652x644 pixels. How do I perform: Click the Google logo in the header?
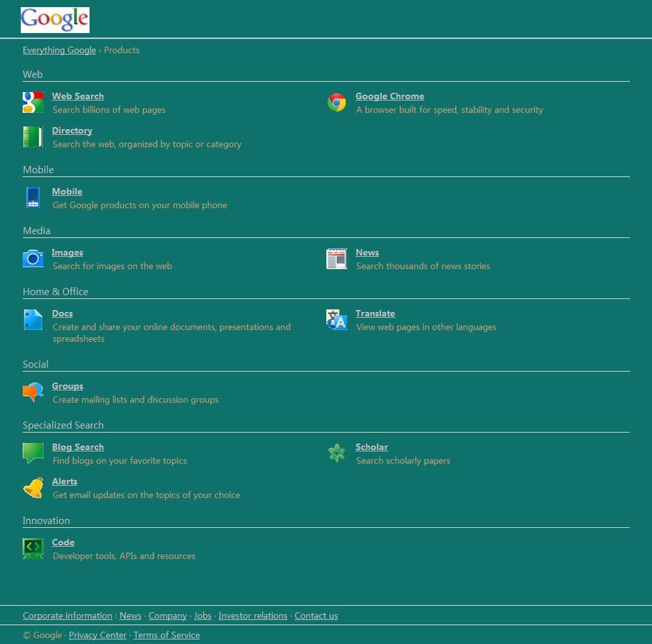pyautogui.click(x=55, y=20)
